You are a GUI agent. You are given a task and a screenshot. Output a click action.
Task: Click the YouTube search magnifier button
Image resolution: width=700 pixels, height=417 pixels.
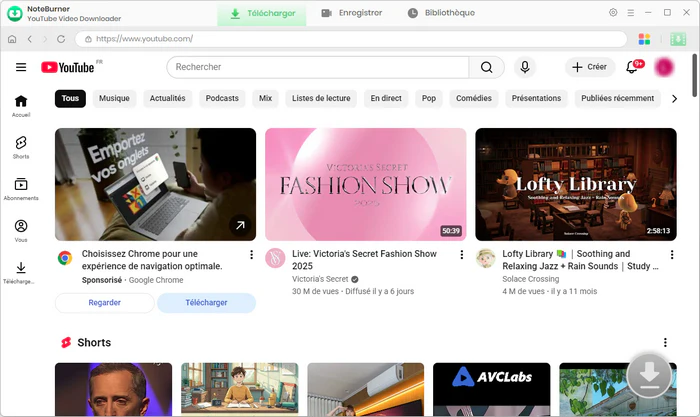click(x=486, y=67)
